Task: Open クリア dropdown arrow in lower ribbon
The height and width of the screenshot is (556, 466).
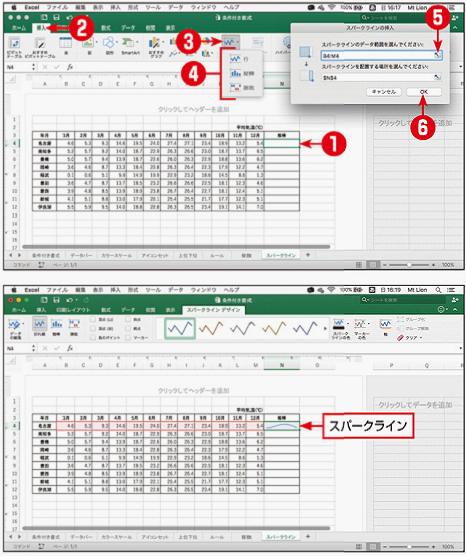Action: pyautogui.click(x=421, y=338)
